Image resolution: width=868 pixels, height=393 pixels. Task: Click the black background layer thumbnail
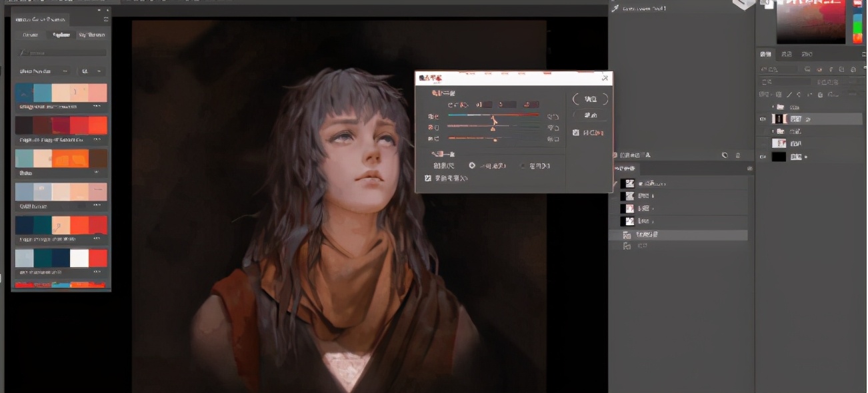(x=779, y=157)
